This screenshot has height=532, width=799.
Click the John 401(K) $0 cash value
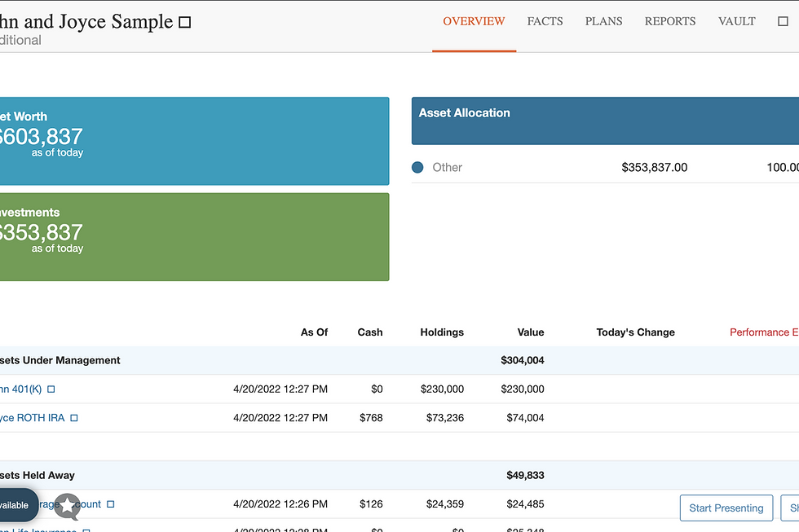point(377,389)
